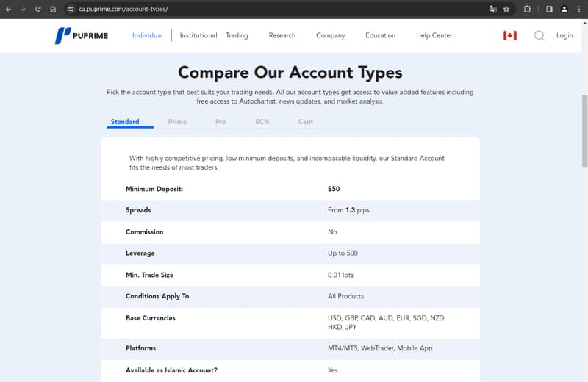The width and height of the screenshot is (588, 382).
Task: Click the 'USD, GBP, CAD, AUD' currencies value
Action: tap(387, 322)
